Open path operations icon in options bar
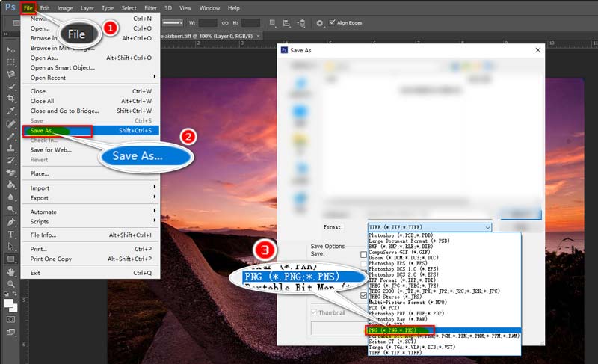Viewport: 598px width, 364px height. [272, 23]
